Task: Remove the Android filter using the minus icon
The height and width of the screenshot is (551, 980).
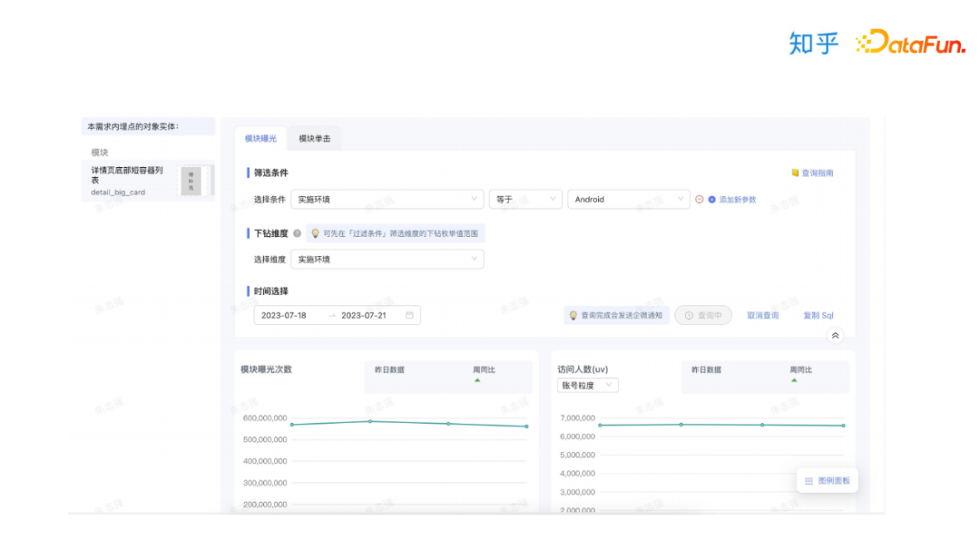Action: coord(700,200)
